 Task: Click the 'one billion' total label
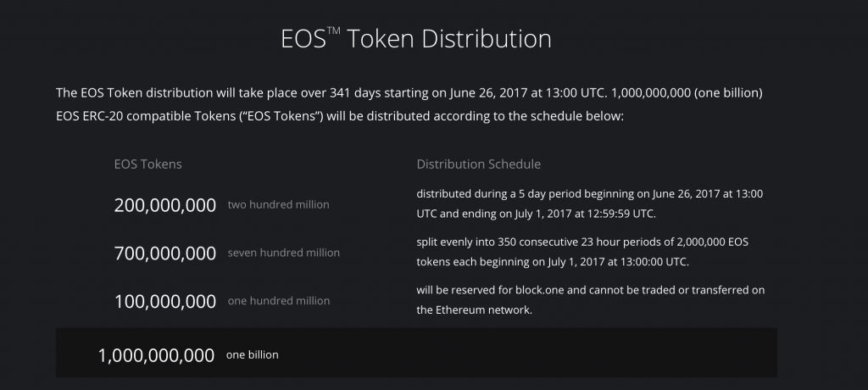[x=252, y=354]
